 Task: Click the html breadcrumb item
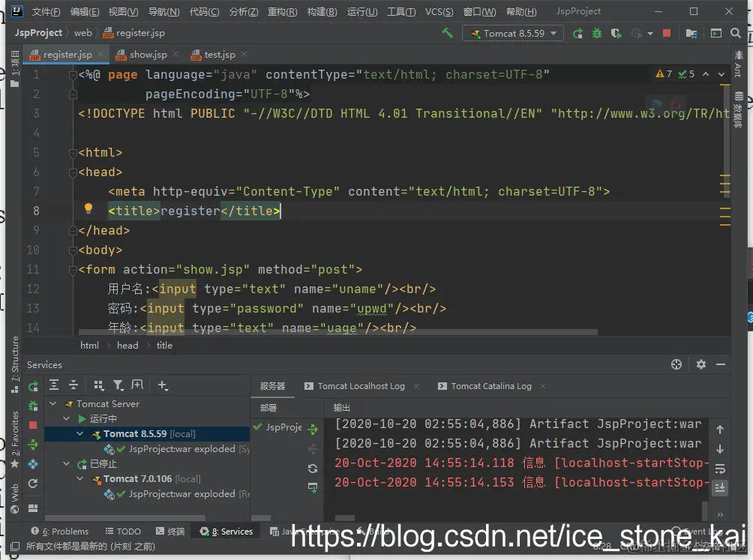pyautogui.click(x=89, y=346)
